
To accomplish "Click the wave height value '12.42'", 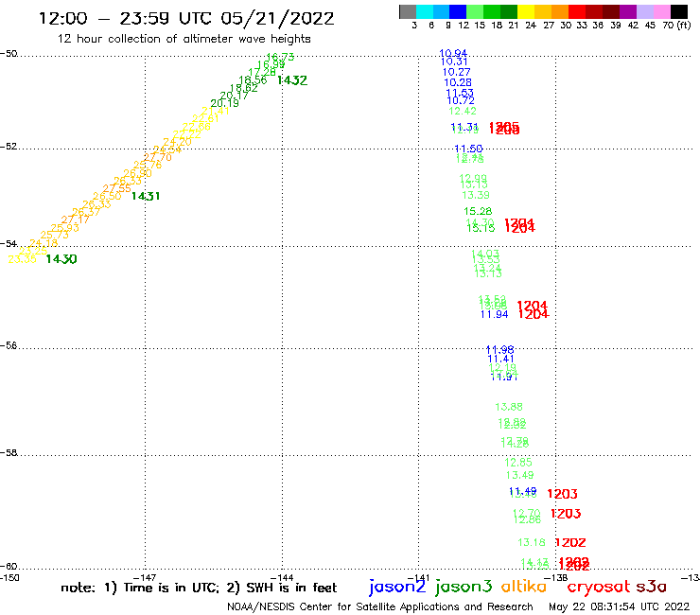I will click(x=463, y=111).
